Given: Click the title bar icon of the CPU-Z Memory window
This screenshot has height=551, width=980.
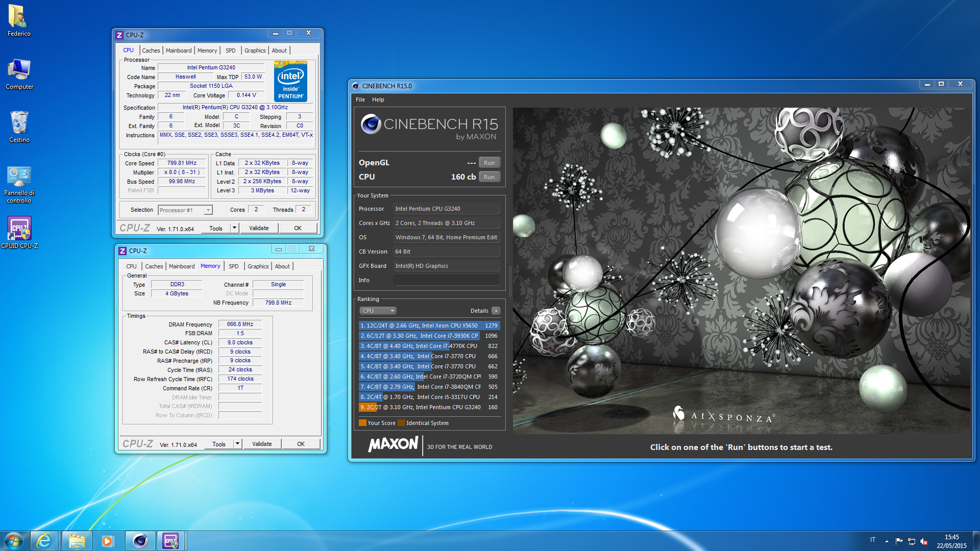Looking at the screenshot, I should [x=122, y=251].
